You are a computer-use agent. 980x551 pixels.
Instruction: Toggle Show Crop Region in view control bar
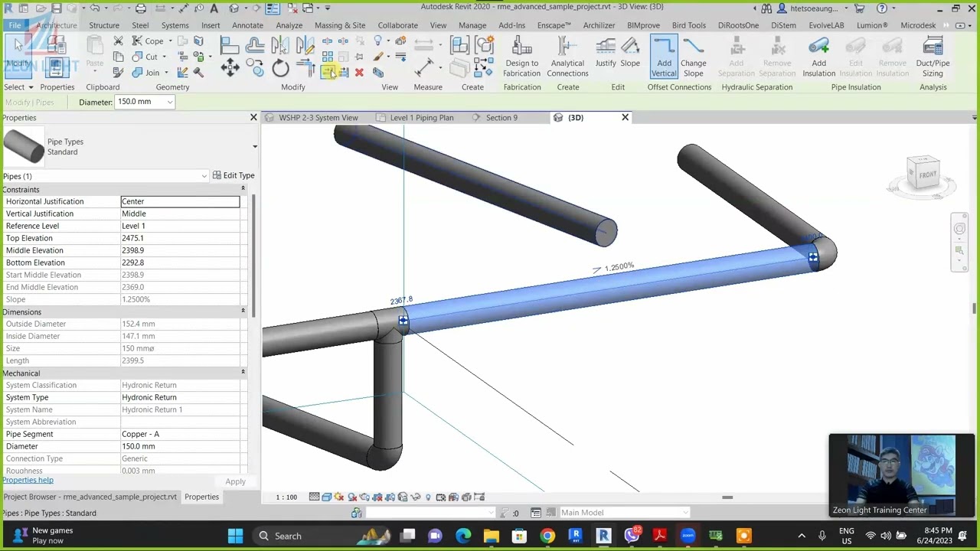click(x=390, y=497)
